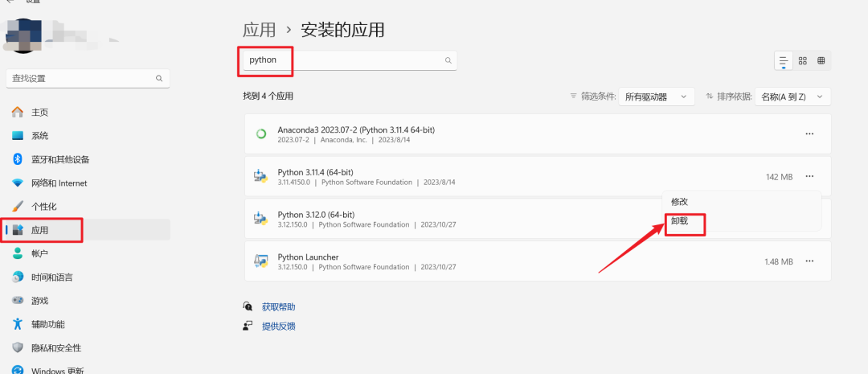Viewport: 868px width, 374px height.
Task: Open more options for Anaconda3
Action: pos(810,134)
